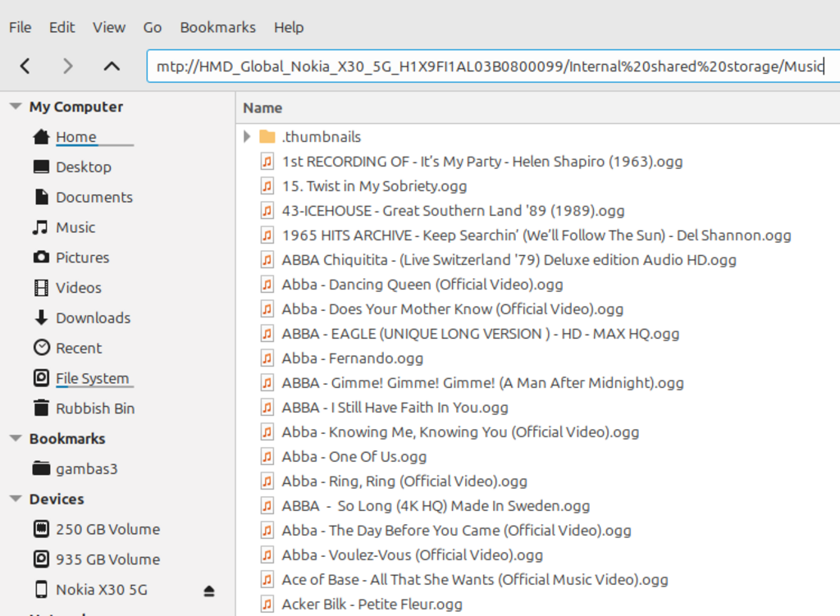Collapse the Devices section
840x616 pixels.
[16, 500]
